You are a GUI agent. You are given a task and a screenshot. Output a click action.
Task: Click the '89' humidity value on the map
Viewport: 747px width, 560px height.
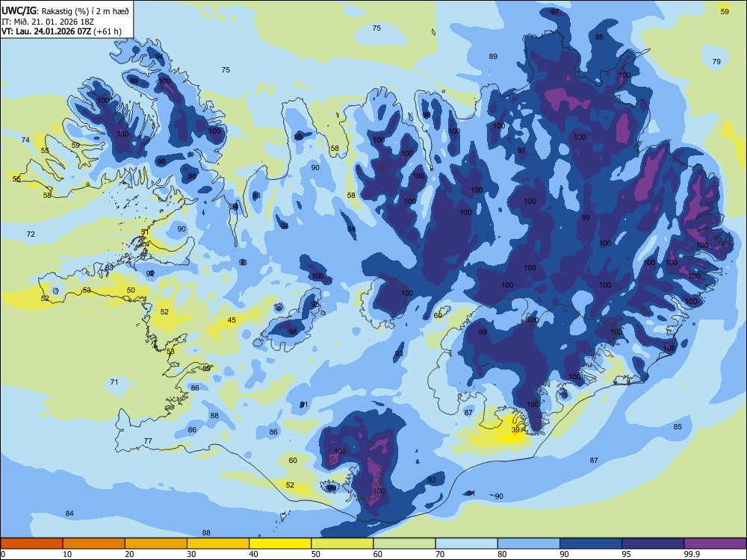493,56
